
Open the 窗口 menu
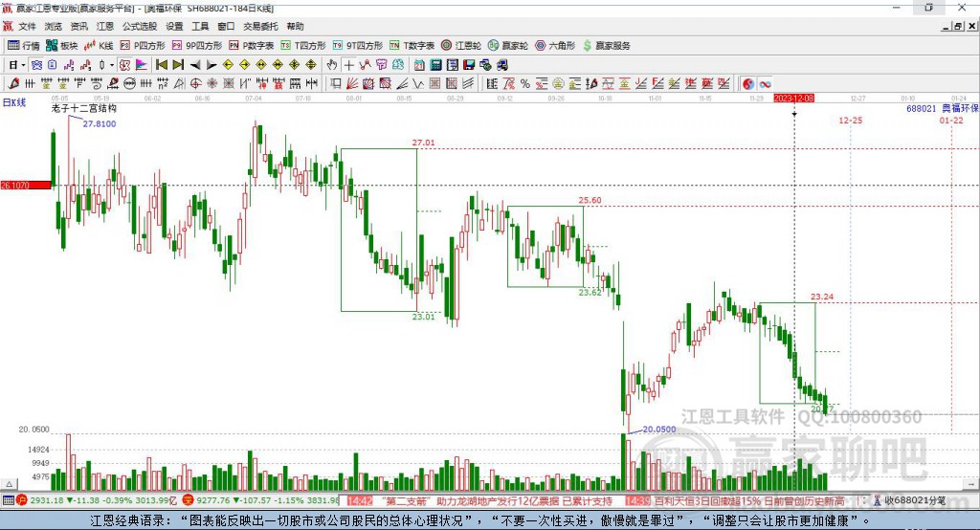[x=226, y=26]
